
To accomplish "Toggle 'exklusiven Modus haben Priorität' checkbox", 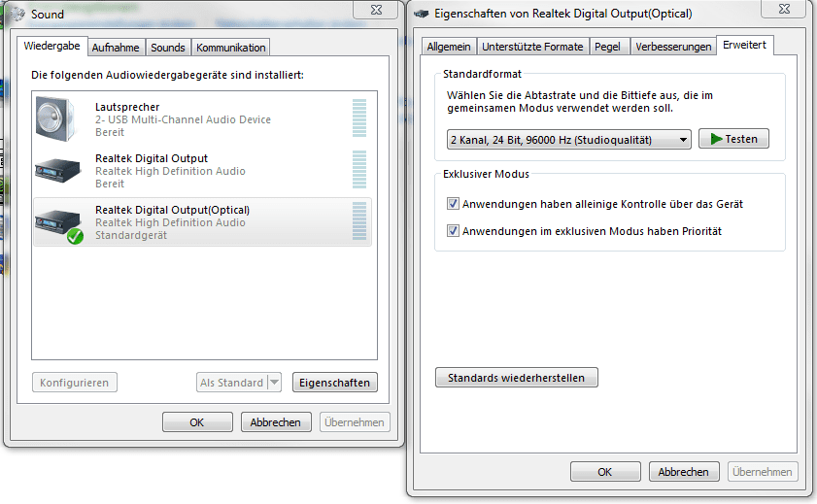I will coord(453,231).
